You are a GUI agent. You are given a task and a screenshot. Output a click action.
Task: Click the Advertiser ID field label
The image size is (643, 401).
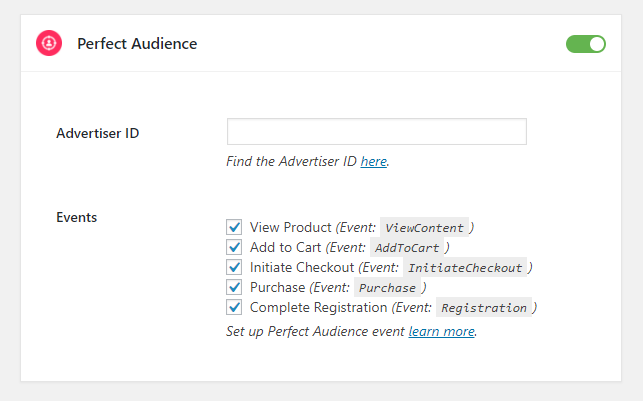98,133
